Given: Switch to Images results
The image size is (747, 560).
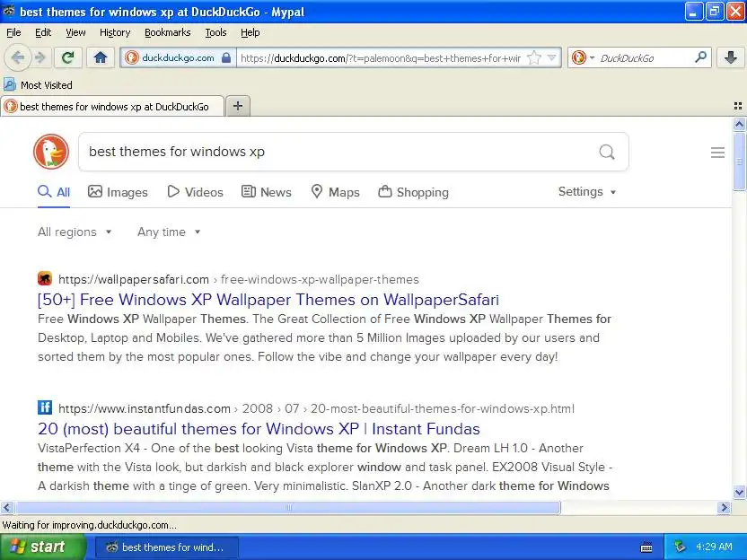Looking at the screenshot, I should [x=118, y=192].
